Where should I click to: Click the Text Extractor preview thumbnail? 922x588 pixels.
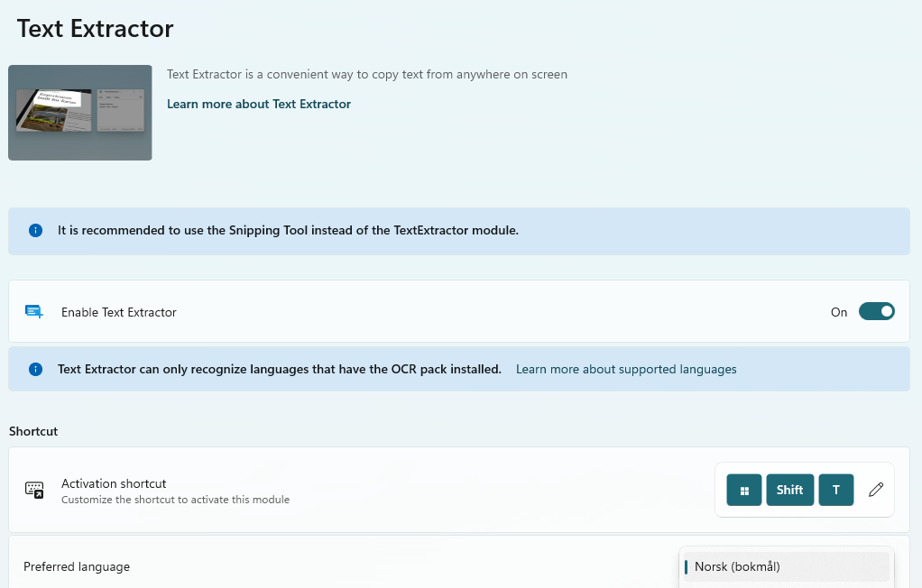pyautogui.click(x=80, y=113)
